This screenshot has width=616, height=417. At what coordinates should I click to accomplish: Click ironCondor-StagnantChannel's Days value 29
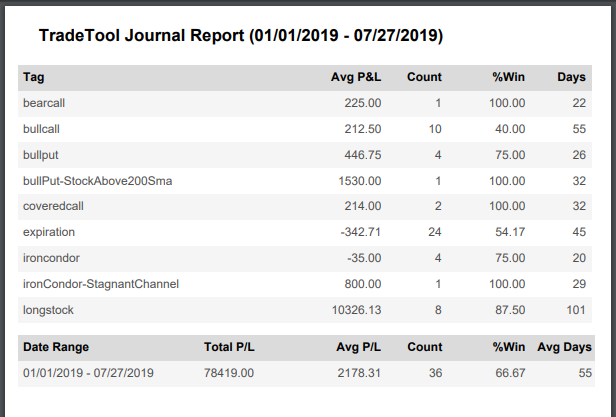(579, 284)
